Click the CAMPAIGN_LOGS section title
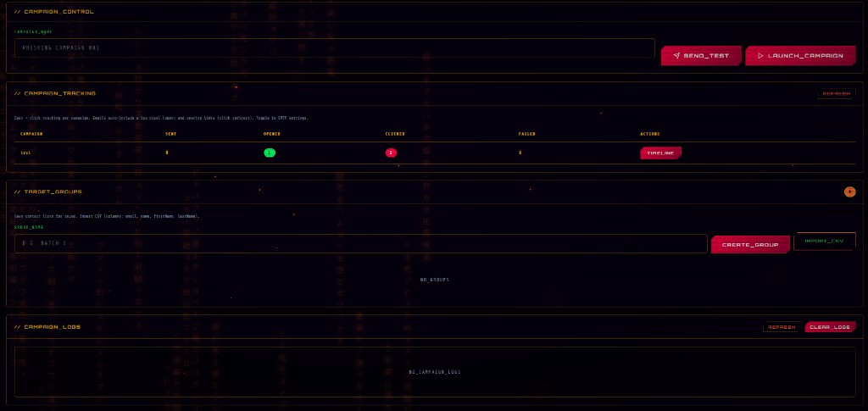Viewport: 868px width, 411px height. pos(47,327)
